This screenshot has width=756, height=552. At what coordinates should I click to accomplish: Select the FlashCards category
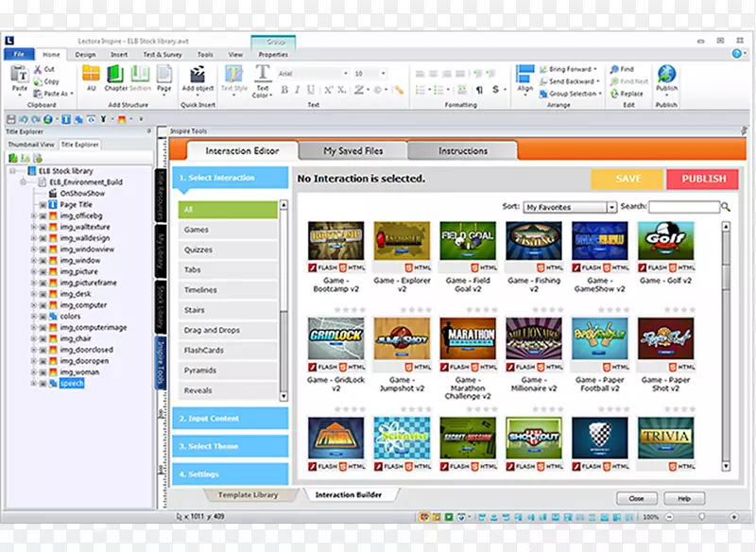(228, 351)
